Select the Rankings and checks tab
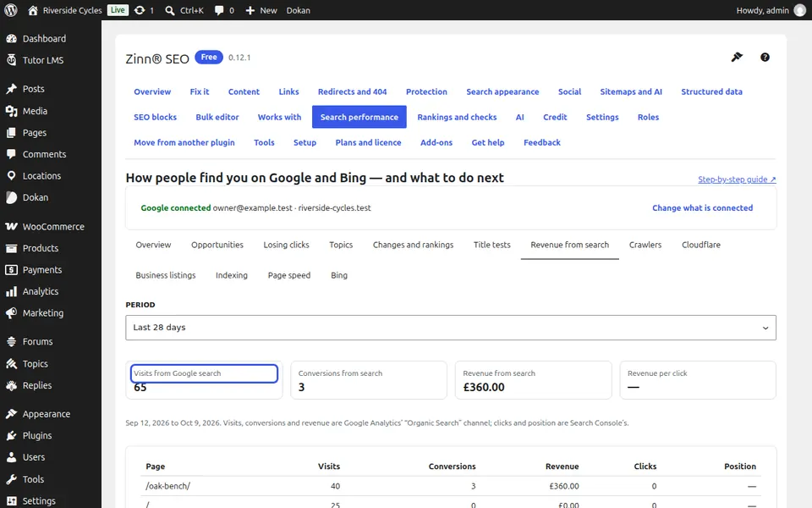Viewport: 812px width, 508px height. click(x=457, y=117)
